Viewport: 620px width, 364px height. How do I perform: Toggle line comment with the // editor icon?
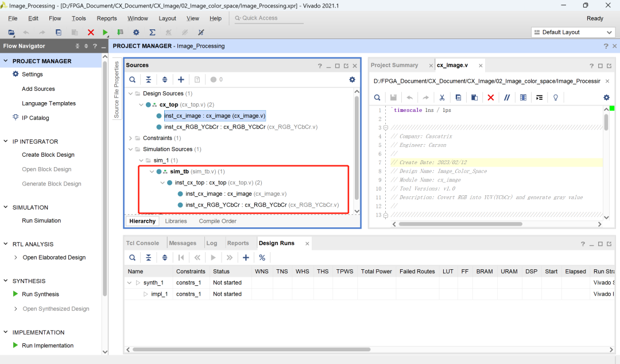coord(506,98)
